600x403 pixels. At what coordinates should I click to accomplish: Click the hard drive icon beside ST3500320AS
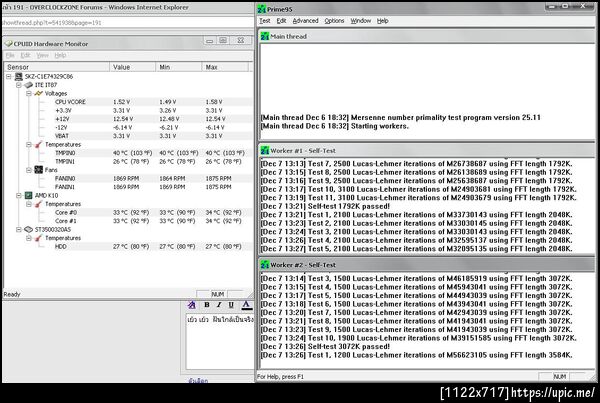tap(29, 229)
